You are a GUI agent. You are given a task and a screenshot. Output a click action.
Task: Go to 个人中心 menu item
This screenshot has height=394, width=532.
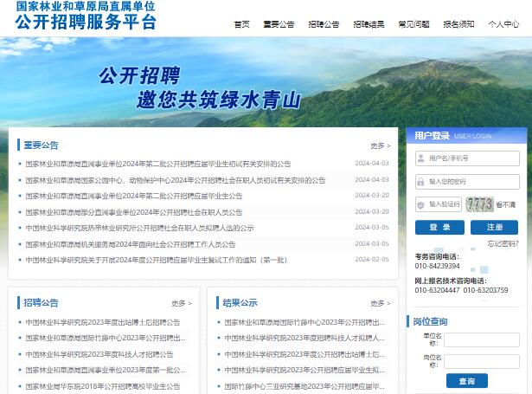(x=503, y=24)
